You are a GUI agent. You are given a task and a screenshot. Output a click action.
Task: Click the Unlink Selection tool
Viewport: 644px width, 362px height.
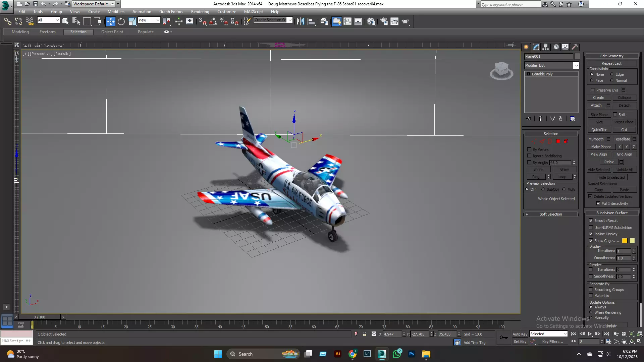(x=18, y=21)
